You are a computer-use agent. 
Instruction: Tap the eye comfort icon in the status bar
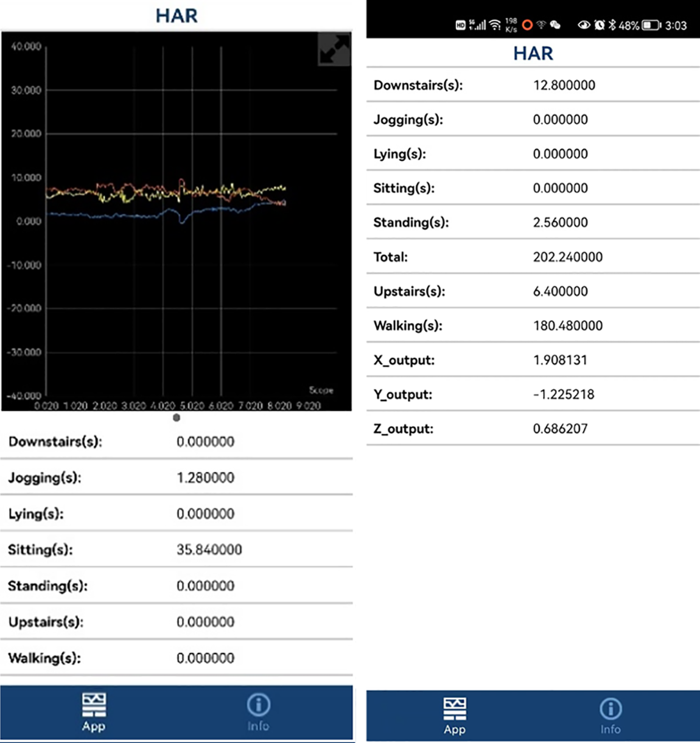[x=584, y=25]
